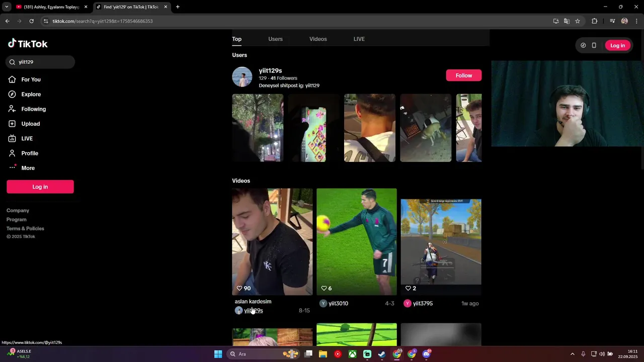Viewport: 644px width, 362px height.
Task: Open the yiit129s profile name in Users
Action: [270, 71]
